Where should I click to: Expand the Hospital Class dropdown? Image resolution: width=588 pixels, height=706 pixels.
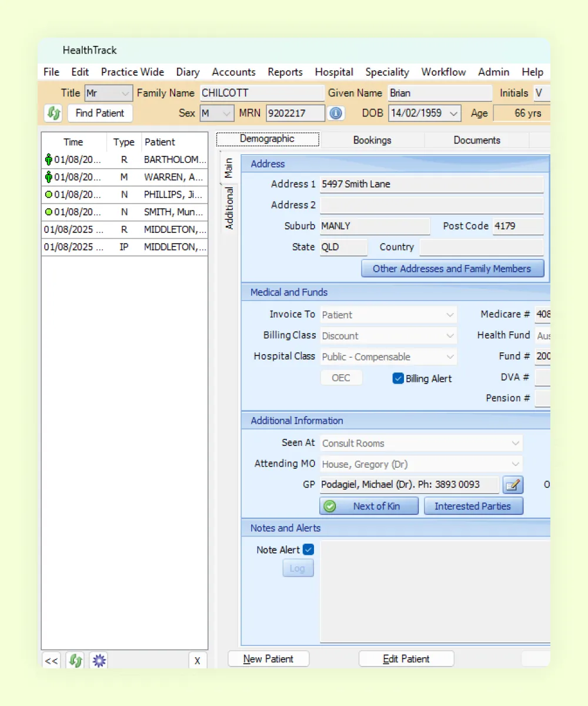coord(450,357)
